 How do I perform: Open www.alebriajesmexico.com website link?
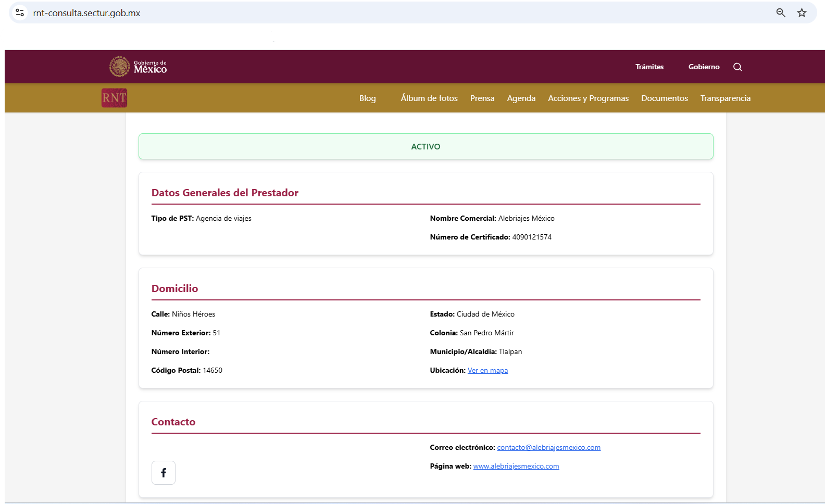(516, 467)
